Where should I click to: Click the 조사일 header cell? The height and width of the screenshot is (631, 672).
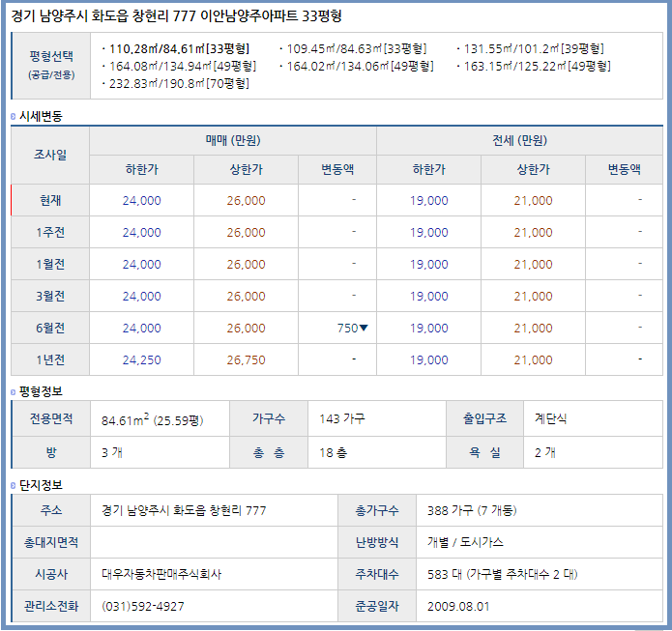[x=50, y=155]
